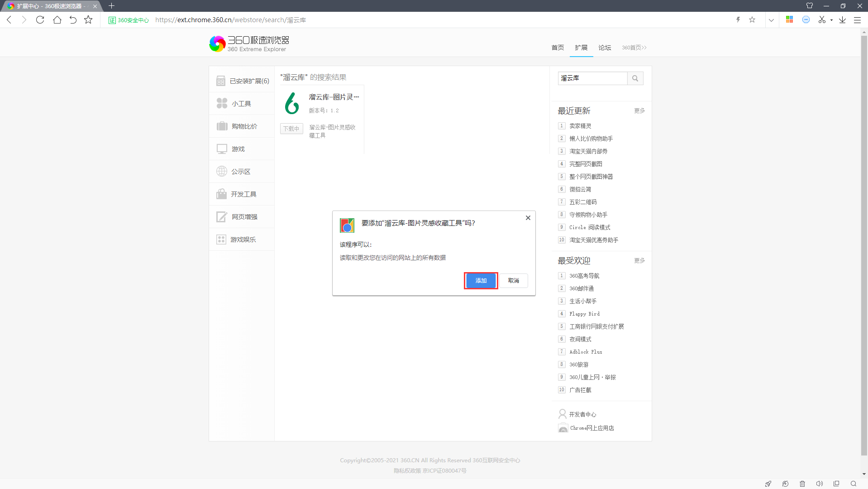Click the status bar circular-arrow icon beside the rocket

tap(785, 484)
